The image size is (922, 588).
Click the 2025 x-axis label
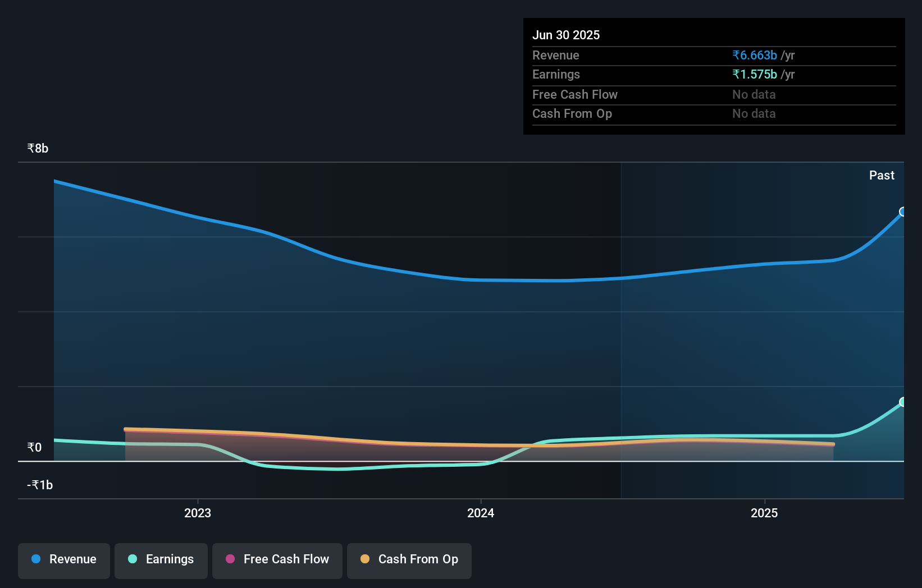coord(764,513)
